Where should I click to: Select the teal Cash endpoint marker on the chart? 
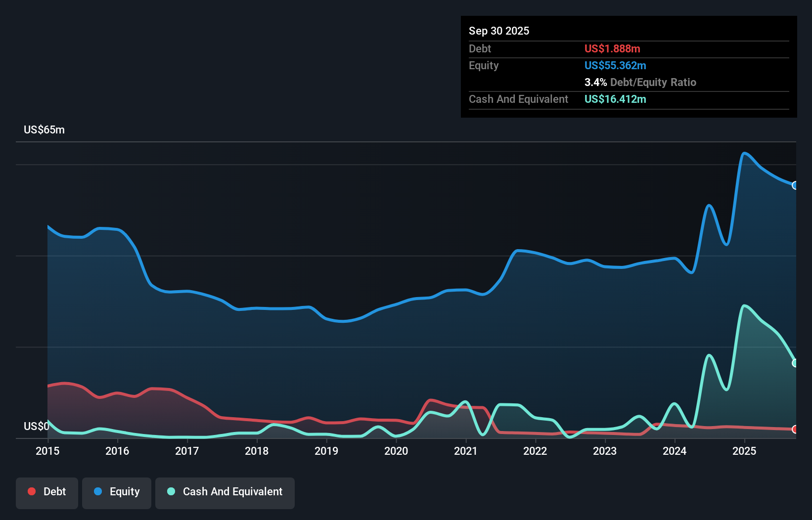point(795,363)
